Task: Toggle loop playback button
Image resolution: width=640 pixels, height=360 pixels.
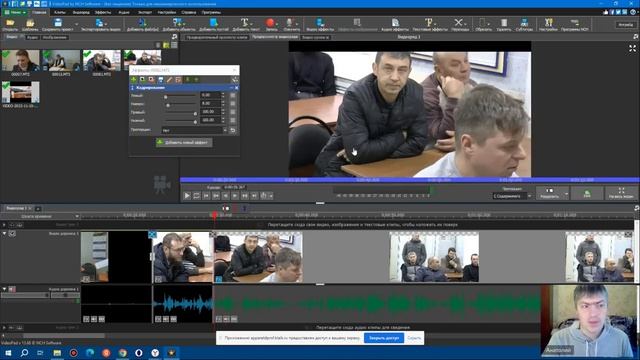Action: (196, 196)
